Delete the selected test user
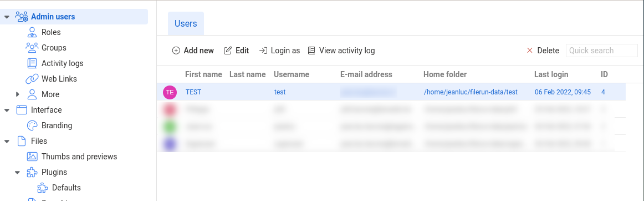The height and width of the screenshot is (201, 644). tap(543, 51)
